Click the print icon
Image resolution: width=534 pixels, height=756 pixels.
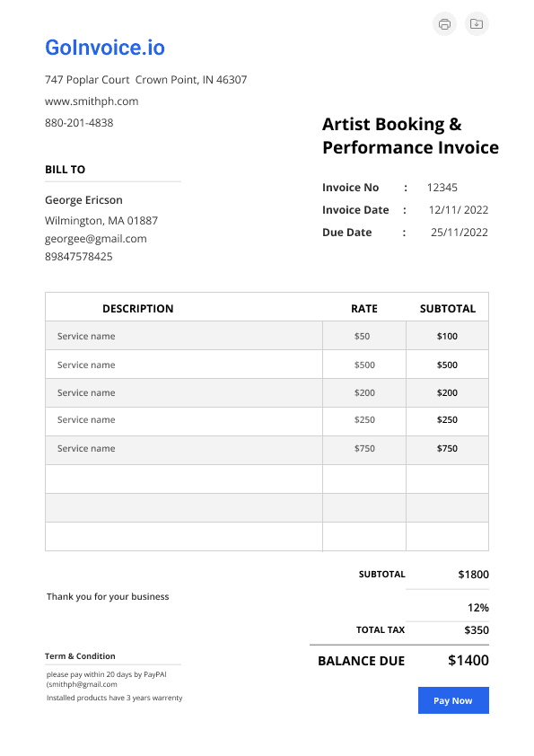[444, 23]
